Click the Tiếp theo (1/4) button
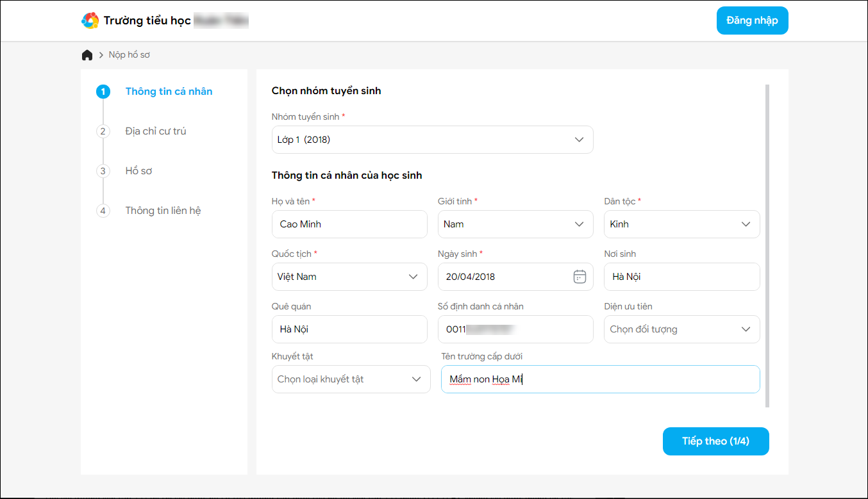The width and height of the screenshot is (868, 499). pos(715,441)
